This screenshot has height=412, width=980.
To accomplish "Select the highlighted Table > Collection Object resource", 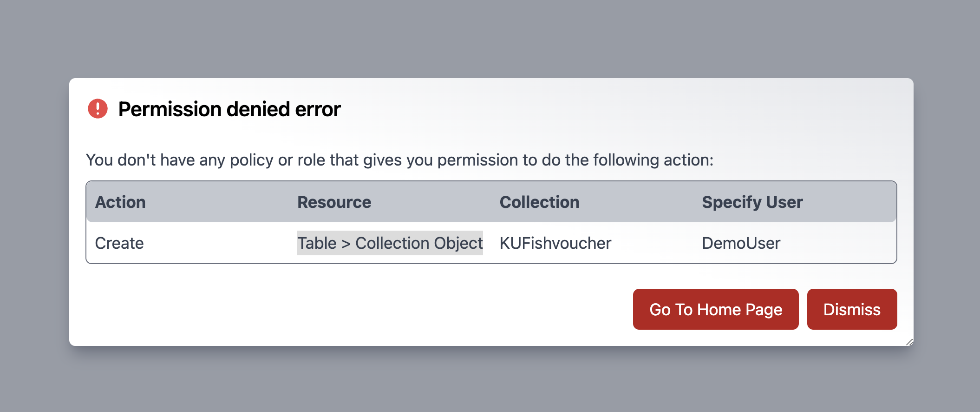I will [x=390, y=243].
